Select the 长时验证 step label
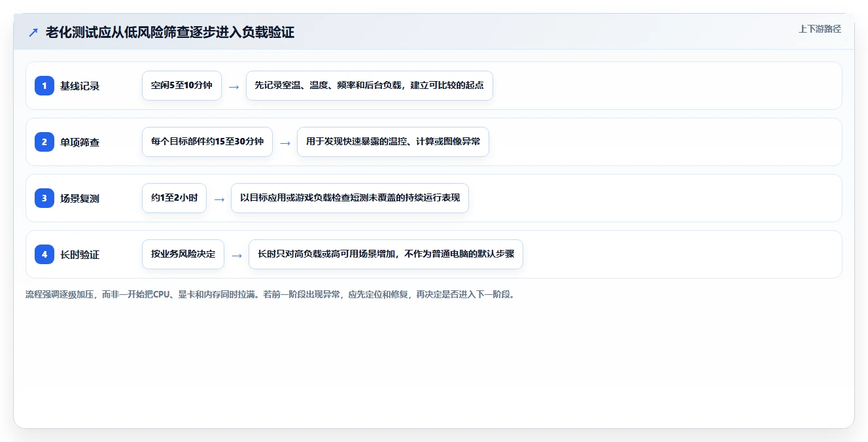The height and width of the screenshot is (442, 868). click(x=80, y=254)
